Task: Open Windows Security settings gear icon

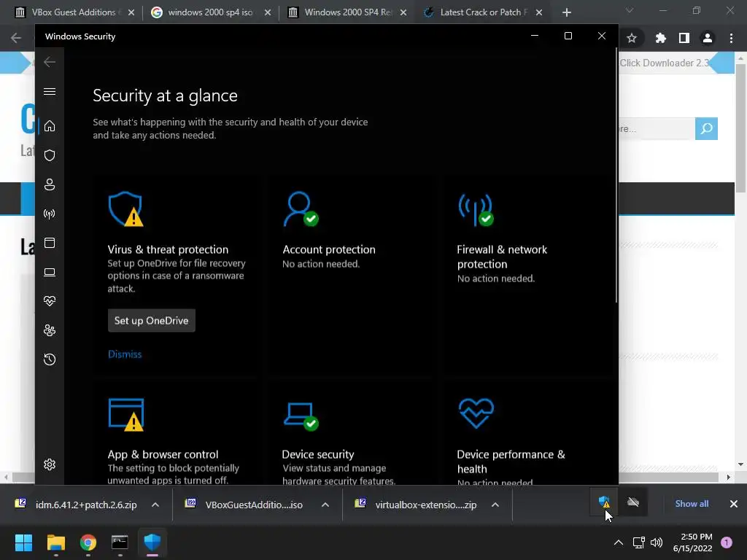Action: click(x=50, y=464)
